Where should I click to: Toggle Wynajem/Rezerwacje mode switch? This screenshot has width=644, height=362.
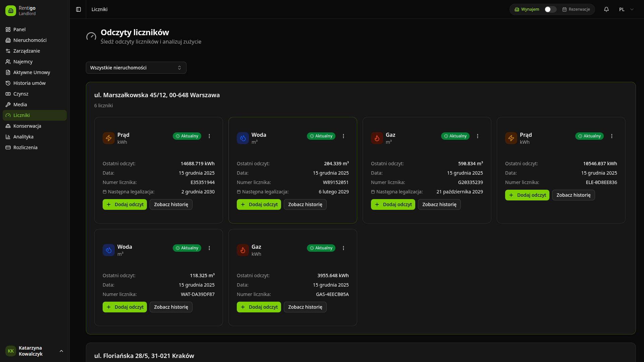tap(550, 9)
